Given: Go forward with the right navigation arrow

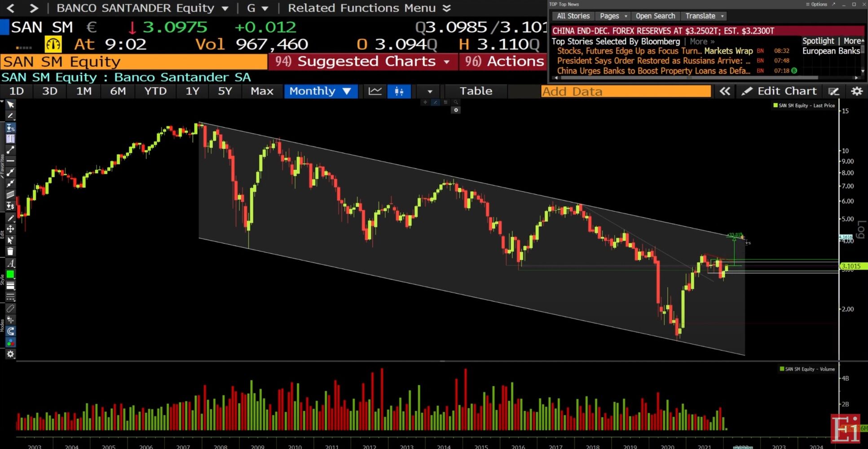Looking at the screenshot, I should tap(34, 8).
